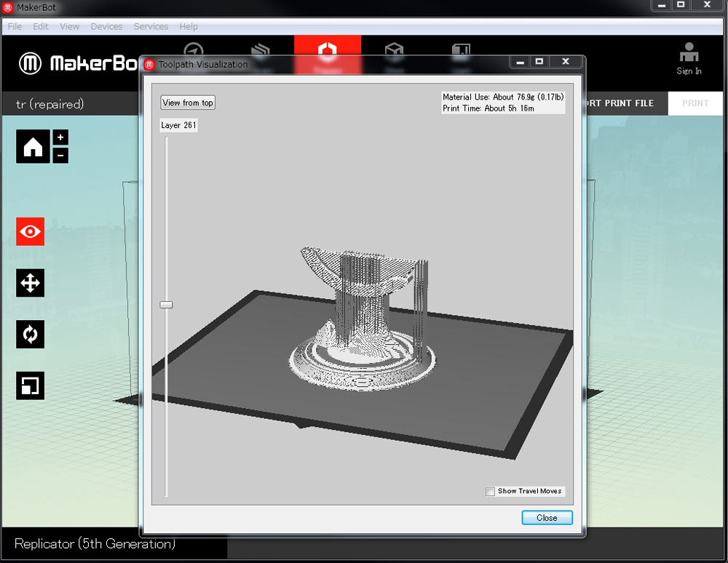Click the tr (repaired) file name
The width and height of the screenshot is (728, 563).
coord(50,104)
